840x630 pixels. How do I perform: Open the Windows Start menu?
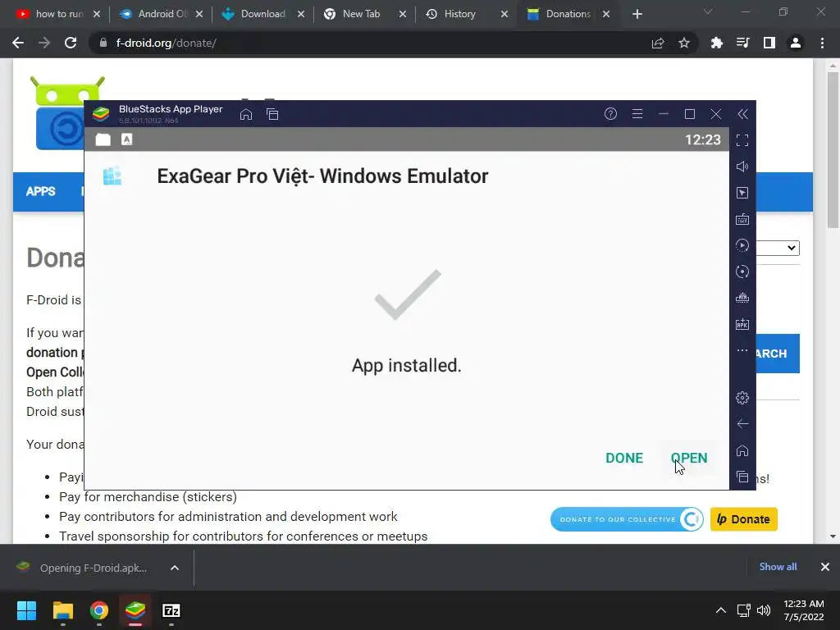click(x=26, y=610)
